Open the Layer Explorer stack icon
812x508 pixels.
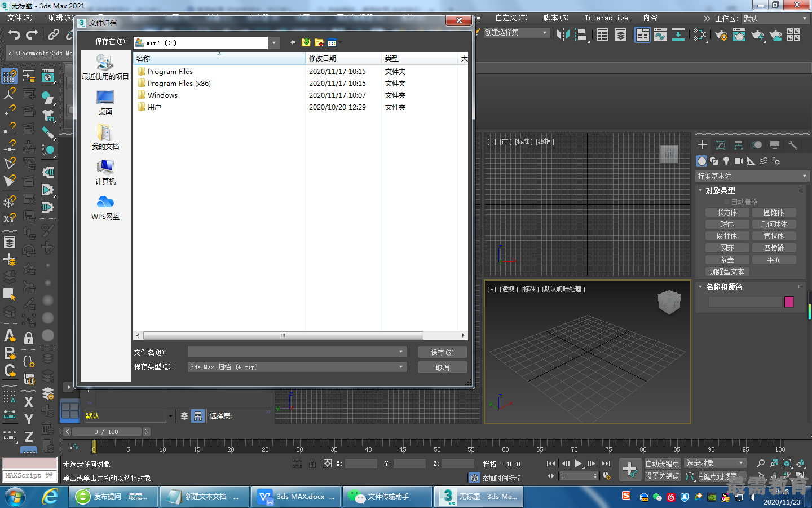pyautogui.click(x=621, y=35)
